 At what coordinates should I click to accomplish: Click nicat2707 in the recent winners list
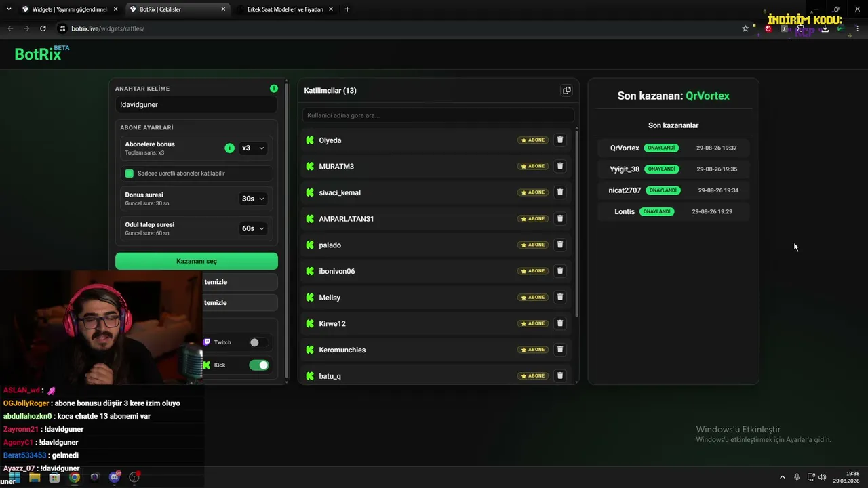[x=625, y=190]
